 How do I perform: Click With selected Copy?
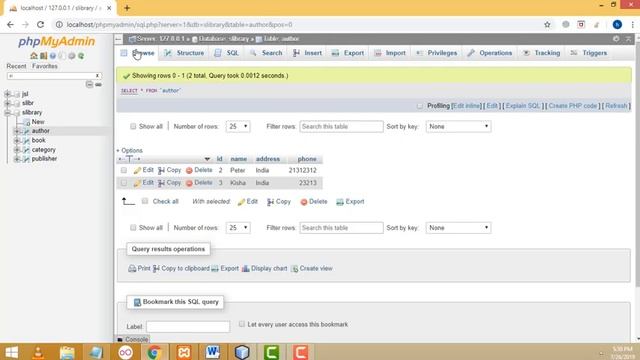279,202
